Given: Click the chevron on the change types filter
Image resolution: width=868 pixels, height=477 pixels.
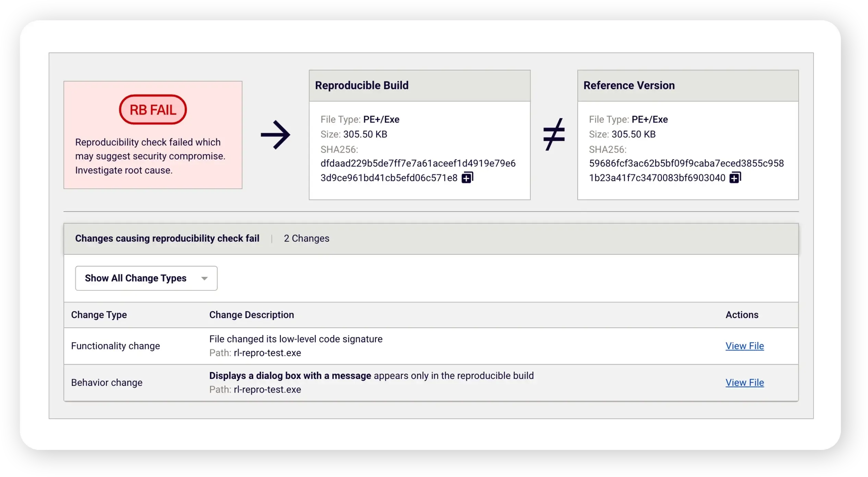Looking at the screenshot, I should [x=205, y=278].
